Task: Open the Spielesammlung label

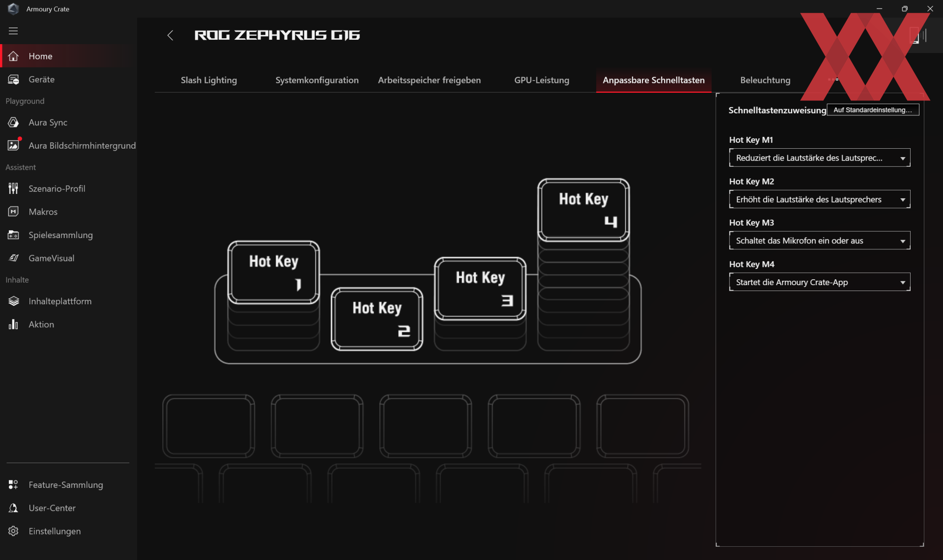Action: tap(60, 235)
